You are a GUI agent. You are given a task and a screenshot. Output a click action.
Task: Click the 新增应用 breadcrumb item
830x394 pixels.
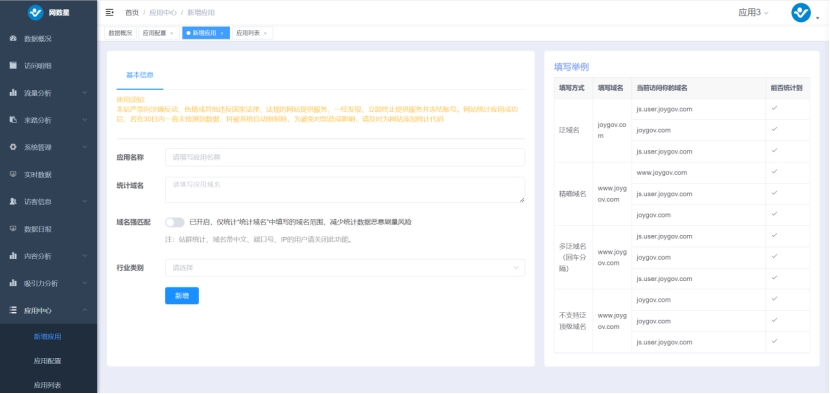201,13
